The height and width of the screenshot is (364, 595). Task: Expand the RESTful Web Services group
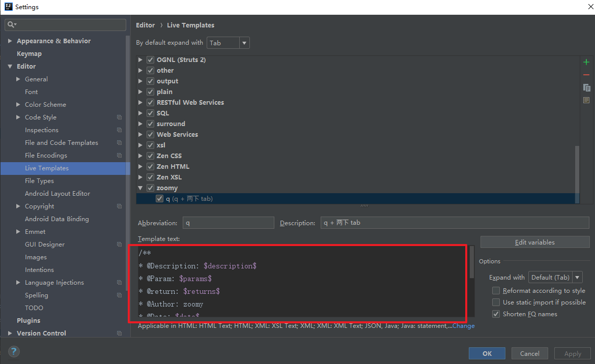point(140,102)
